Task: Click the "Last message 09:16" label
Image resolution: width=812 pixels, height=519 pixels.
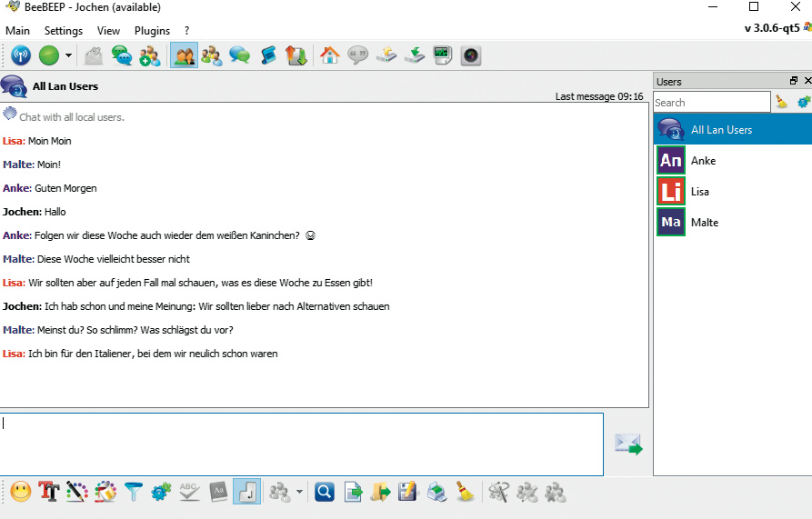Action: pyautogui.click(x=599, y=96)
